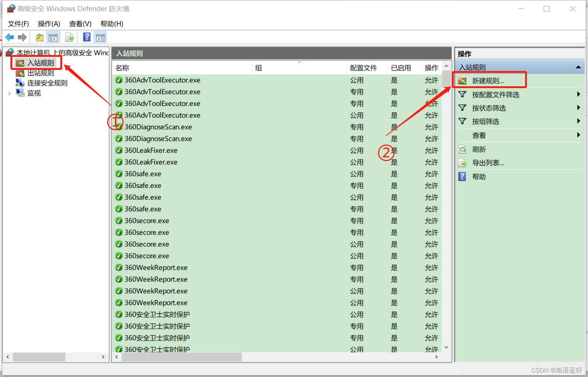The height and width of the screenshot is (377, 588).
Task: Click 导出列表... action
Action: click(488, 163)
